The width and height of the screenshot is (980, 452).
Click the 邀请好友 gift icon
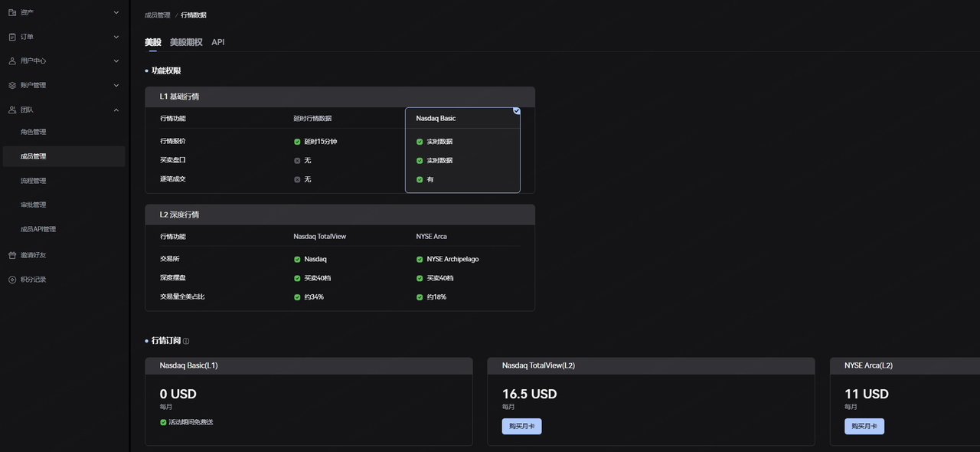point(12,255)
